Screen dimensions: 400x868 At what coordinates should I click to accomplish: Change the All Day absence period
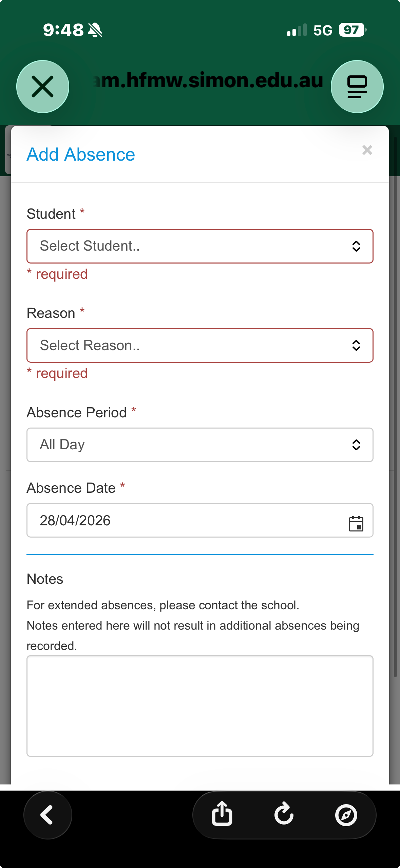200,445
